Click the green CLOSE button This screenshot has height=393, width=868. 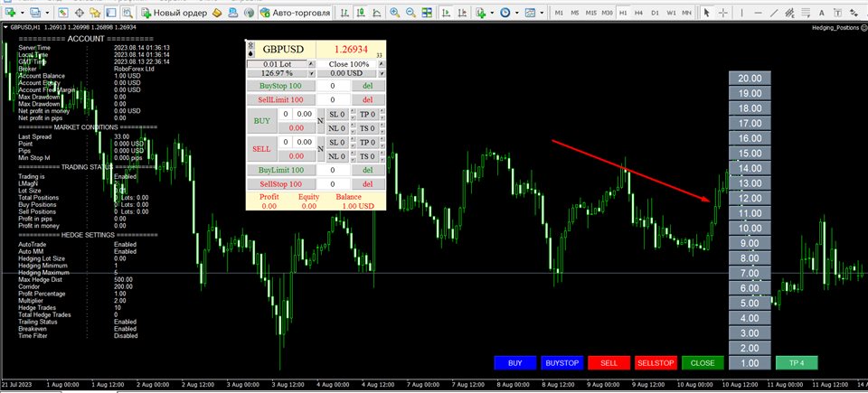pos(703,363)
